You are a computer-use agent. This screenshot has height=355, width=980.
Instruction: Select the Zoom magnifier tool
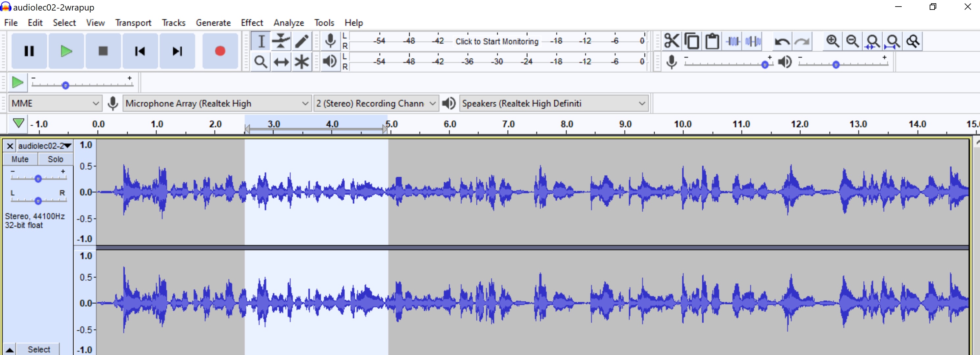click(x=261, y=62)
